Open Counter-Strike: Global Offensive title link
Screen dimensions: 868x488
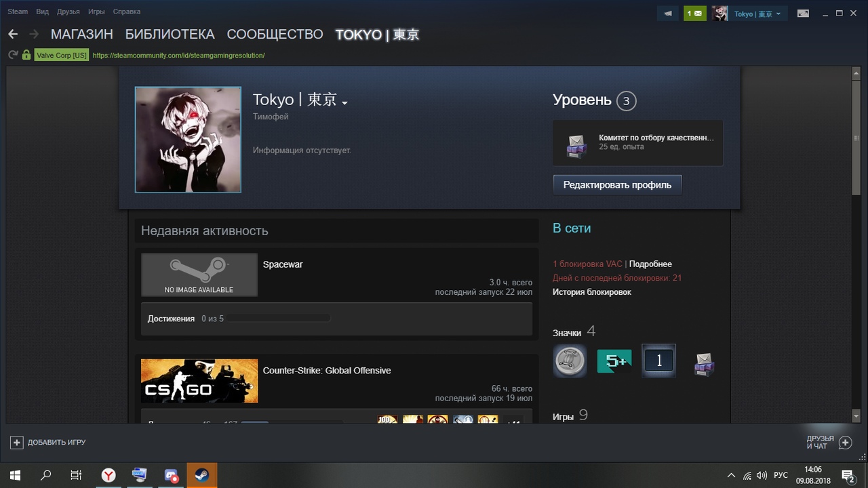327,370
